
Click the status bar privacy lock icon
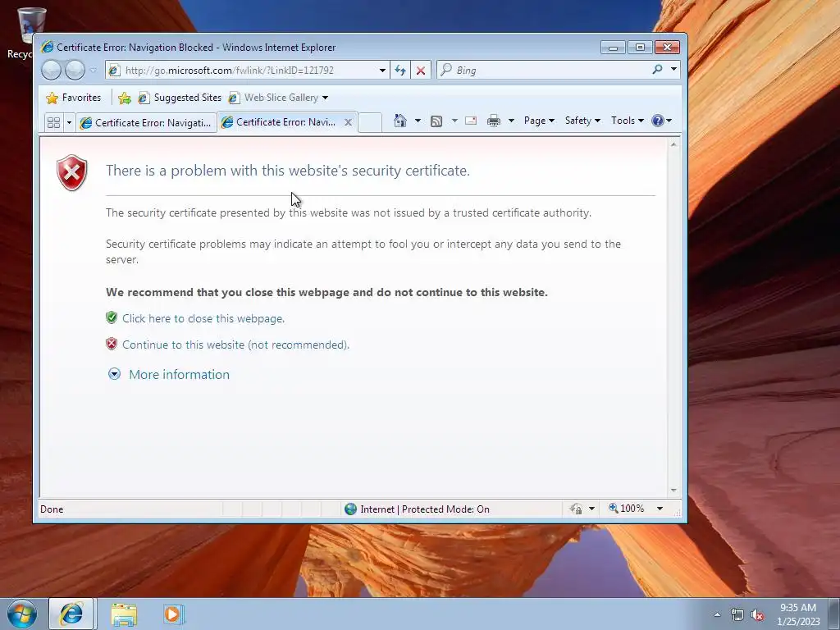577,509
